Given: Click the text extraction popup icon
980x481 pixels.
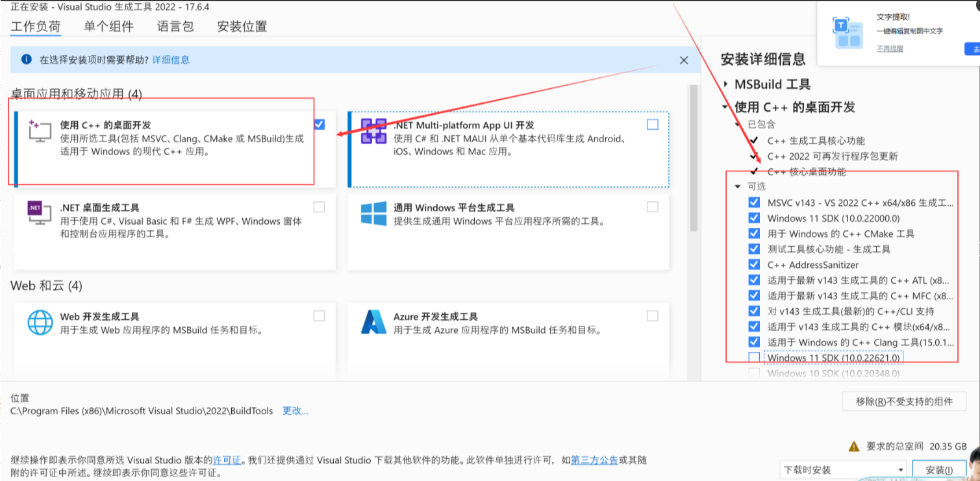Looking at the screenshot, I should coord(848,33).
